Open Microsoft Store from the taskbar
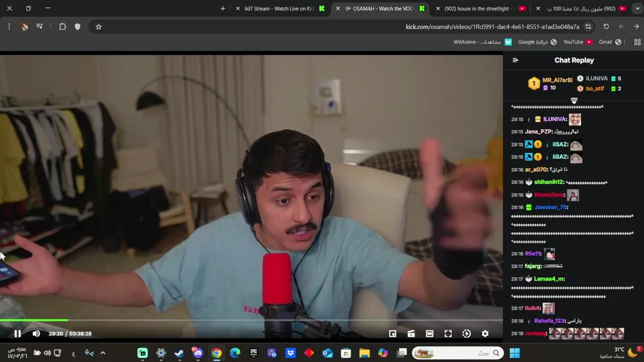Image resolution: width=644 pixels, height=362 pixels. click(346, 353)
